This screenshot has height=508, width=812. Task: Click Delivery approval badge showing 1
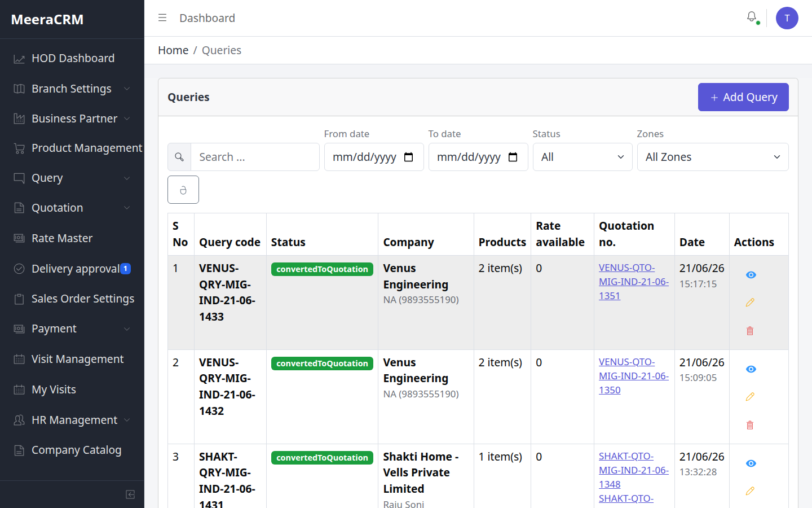click(126, 269)
